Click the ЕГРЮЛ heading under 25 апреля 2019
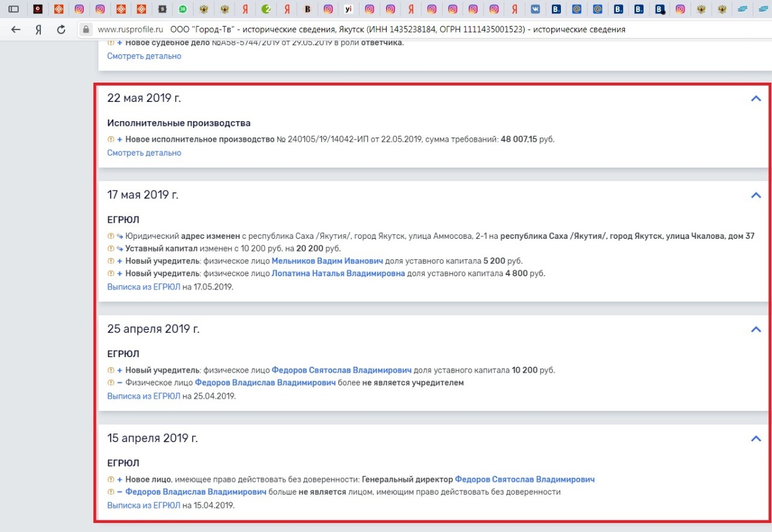 (123, 354)
